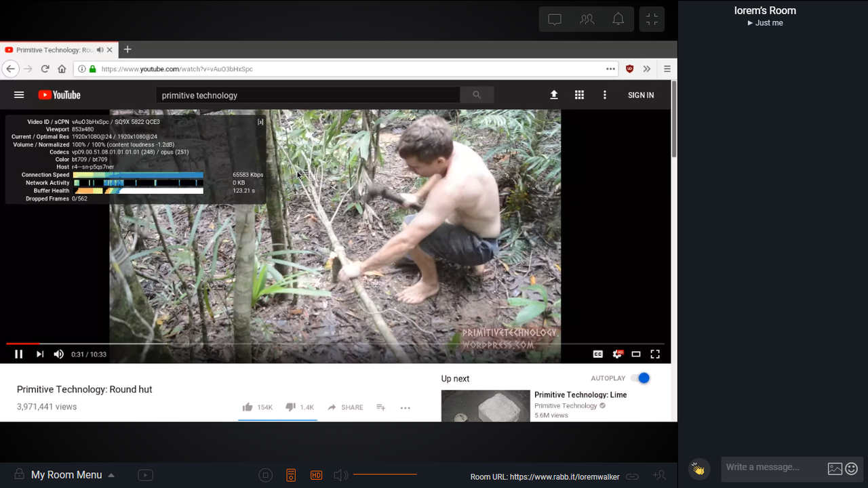This screenshot has width=868, height=488.
Task: Open the Primitive Technology channel link
Action: pyautogui.click(x=566, y=406)
